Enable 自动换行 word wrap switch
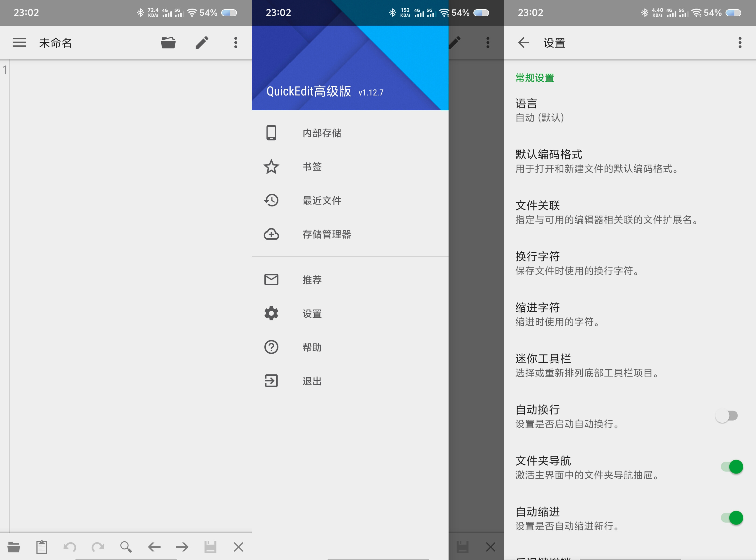The height and width of the screenshot is (560, 756). coord(727,415)
